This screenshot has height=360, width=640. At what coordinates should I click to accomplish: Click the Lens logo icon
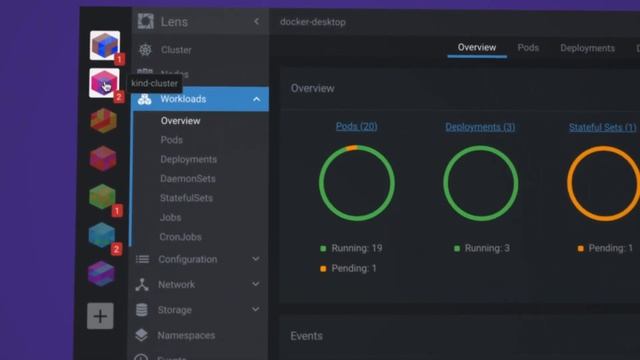pos(146,21)
